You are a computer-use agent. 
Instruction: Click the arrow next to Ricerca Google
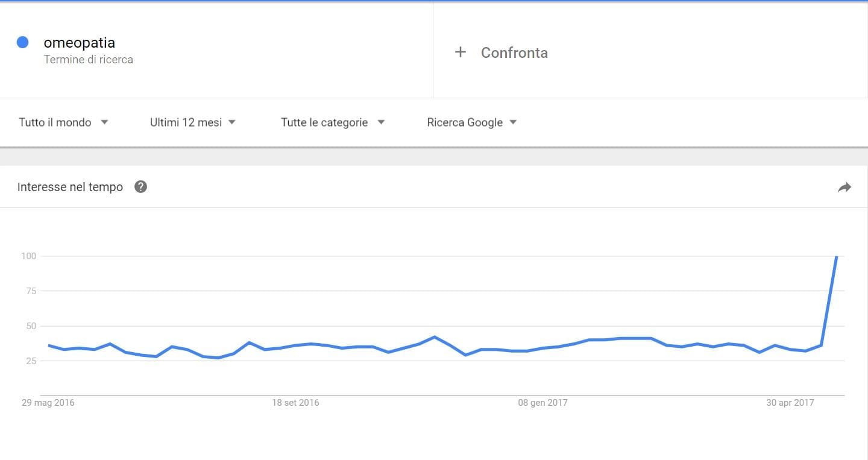tap(513, 122)
